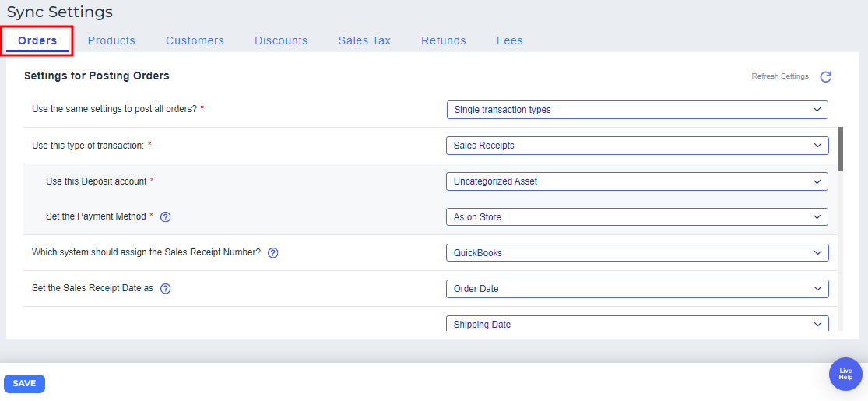868x401 pixels.
Task: Open the Uncategorized Asset deposit account dropdown
Action: (x=637, y=181)
